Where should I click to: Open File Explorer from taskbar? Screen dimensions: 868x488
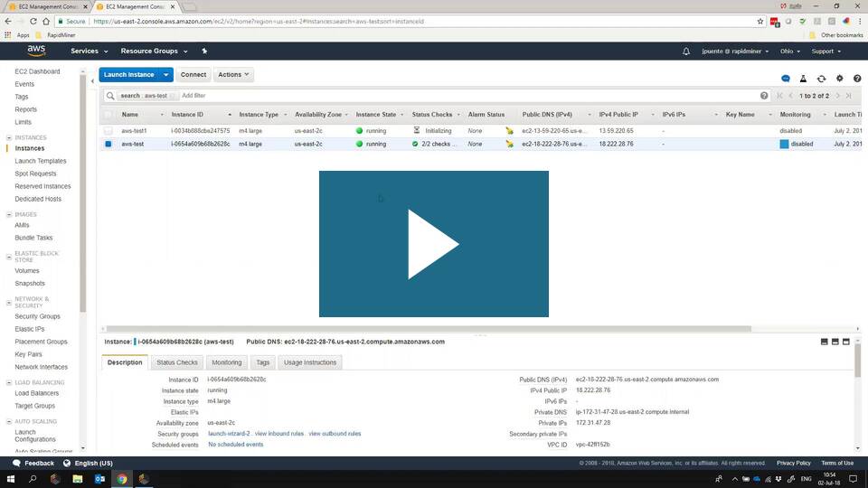(78, 479)
